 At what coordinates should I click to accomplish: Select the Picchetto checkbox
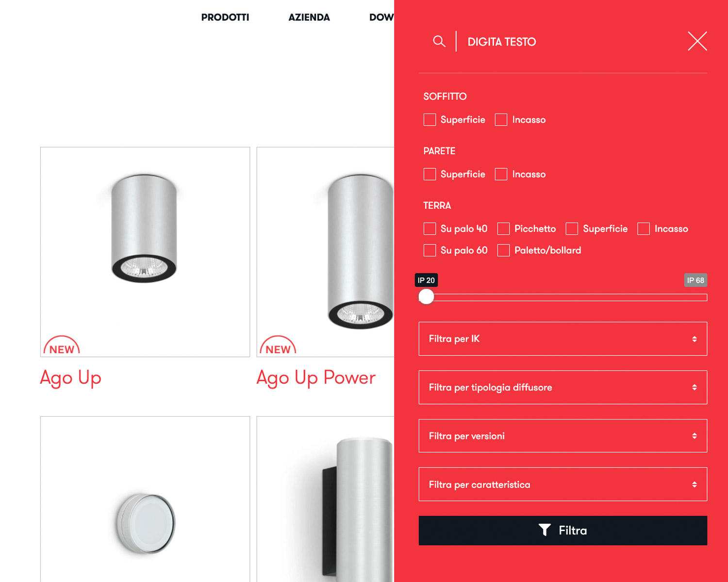(503, 228)
